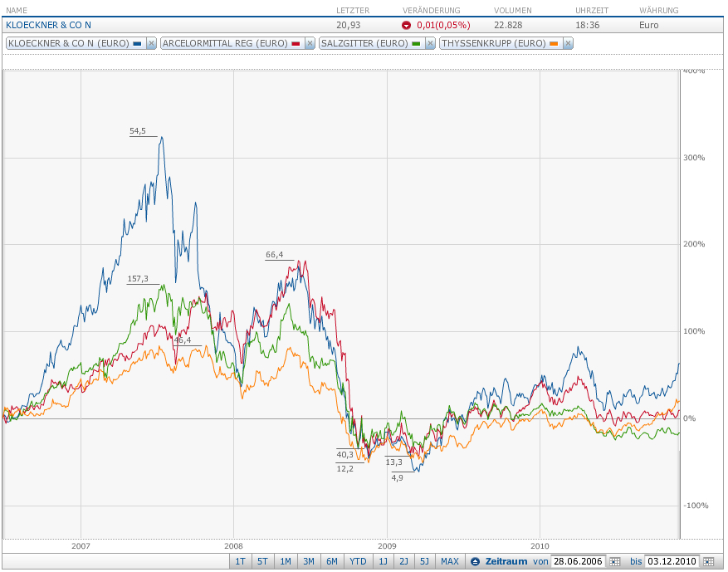Image resolution: width=728 pixels, height=572 pixels.
Task: Remove THYSSENKRUPP series with its x button
Action: [568, 44]
